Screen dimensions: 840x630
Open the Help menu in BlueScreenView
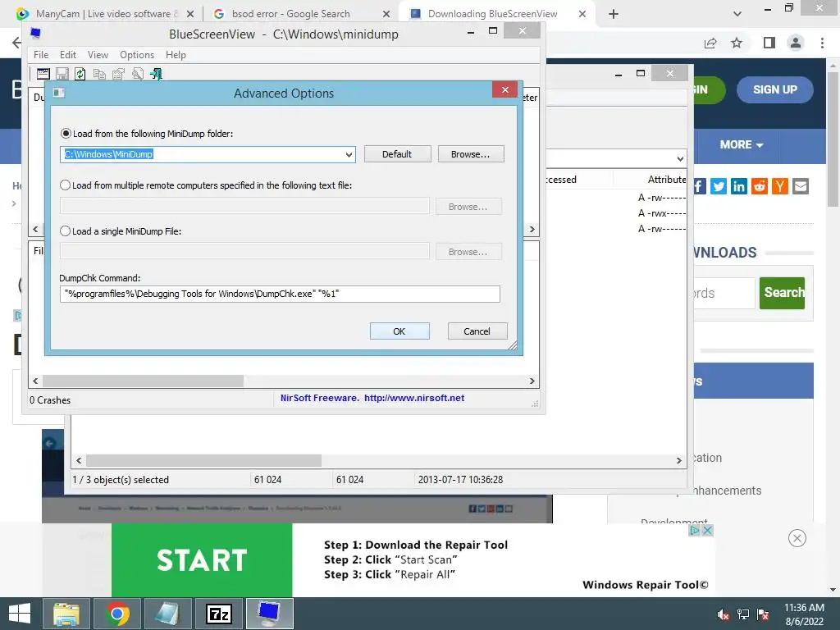[x=176, y=55]
